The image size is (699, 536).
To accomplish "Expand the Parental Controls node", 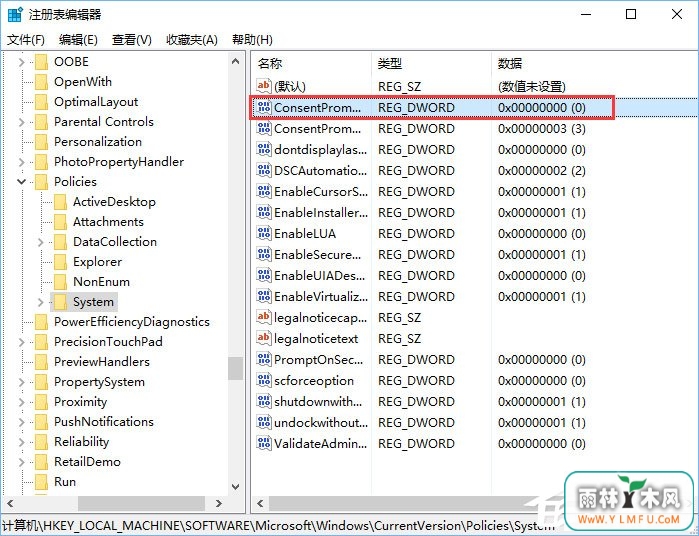I will click(x=21, y=122).
